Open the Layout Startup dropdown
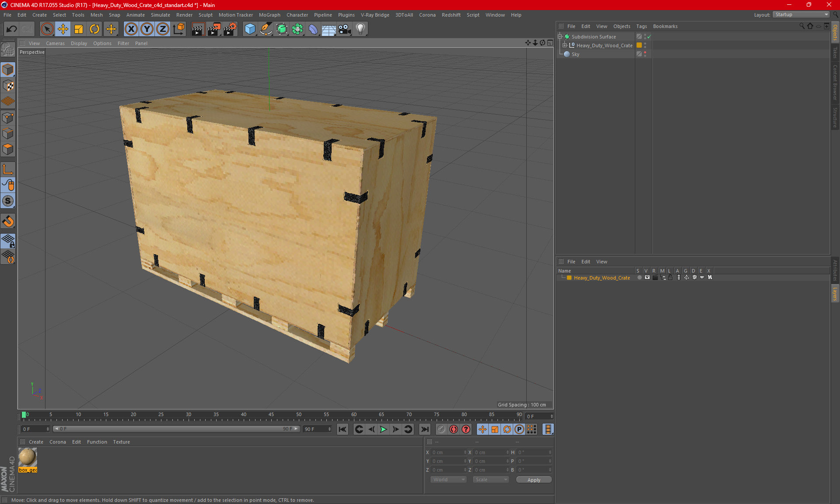This screenshot has width=840, height=504. [801, 14]
